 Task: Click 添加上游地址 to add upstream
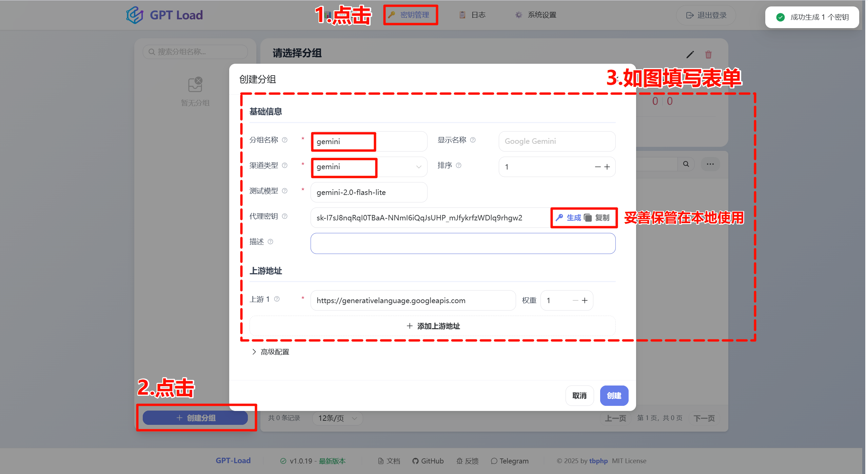click(432, 326)
